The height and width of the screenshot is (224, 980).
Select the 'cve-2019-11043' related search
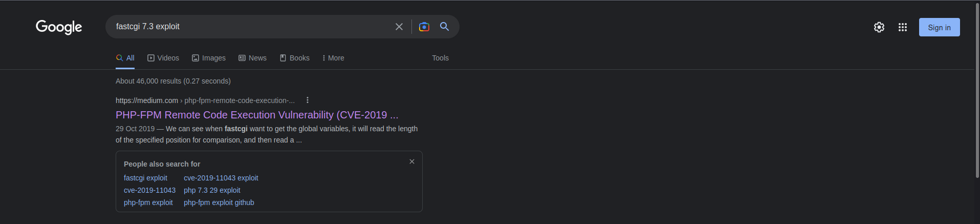(149, 190)
